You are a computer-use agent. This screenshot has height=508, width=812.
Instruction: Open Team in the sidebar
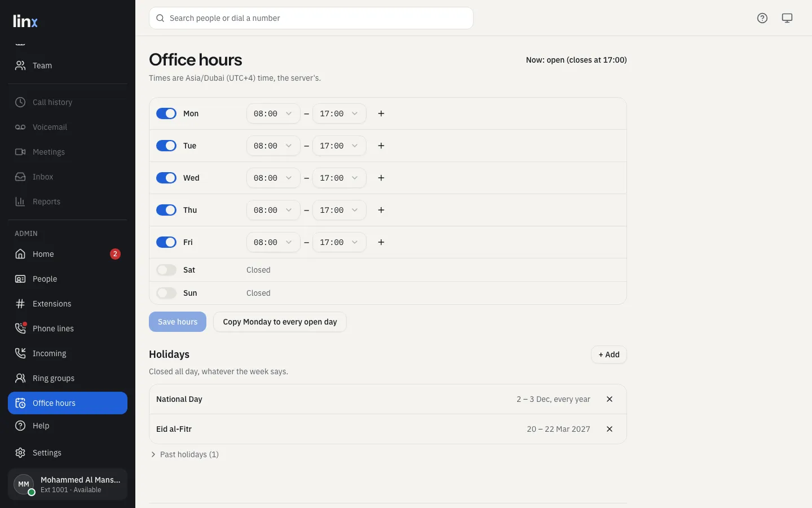(x=68, y=65)
